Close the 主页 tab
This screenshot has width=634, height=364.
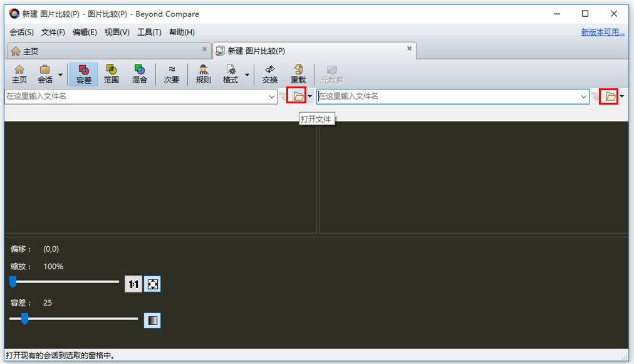[x=205, y=49]
